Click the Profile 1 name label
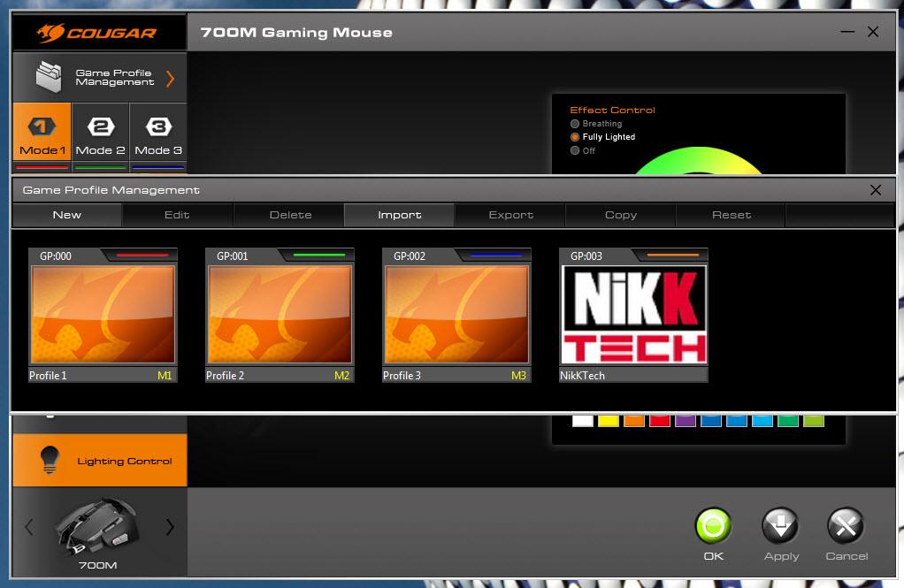 tap(48, 375)
